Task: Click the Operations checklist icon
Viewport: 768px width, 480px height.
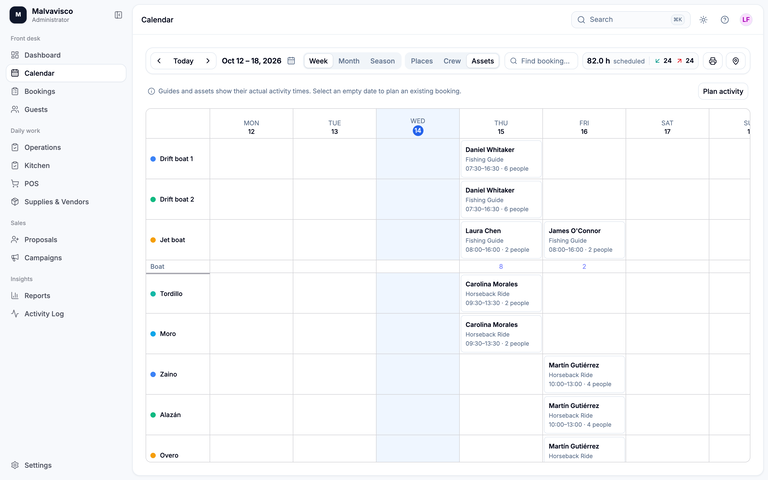Action: (x=15, y=147)
